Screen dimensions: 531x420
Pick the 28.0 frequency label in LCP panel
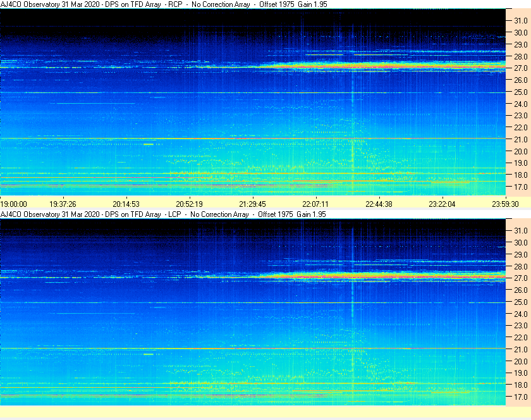521,266
